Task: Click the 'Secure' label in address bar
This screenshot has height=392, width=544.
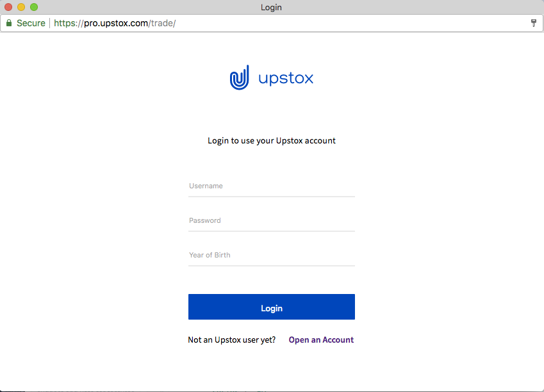Action: [x=31, y=23]
